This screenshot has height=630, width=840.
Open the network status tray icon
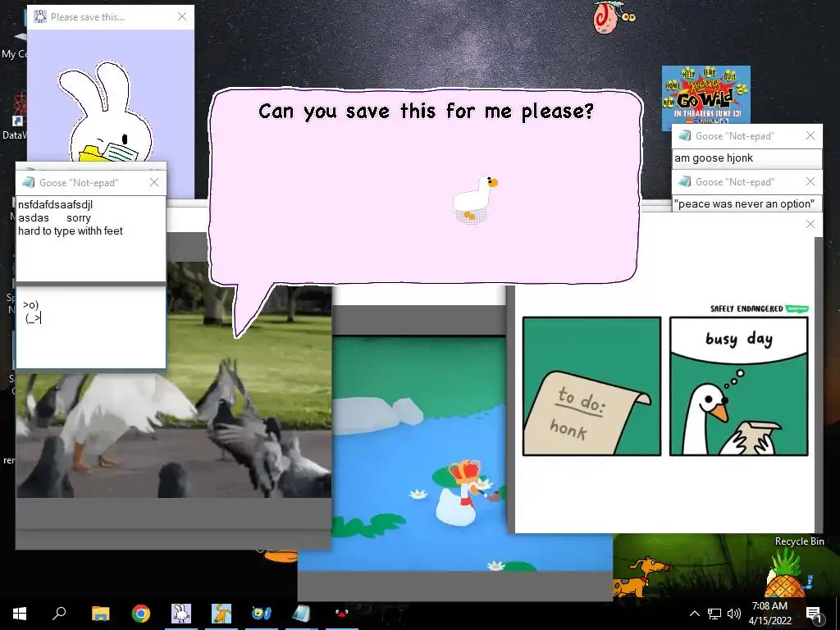coord(714,614)
